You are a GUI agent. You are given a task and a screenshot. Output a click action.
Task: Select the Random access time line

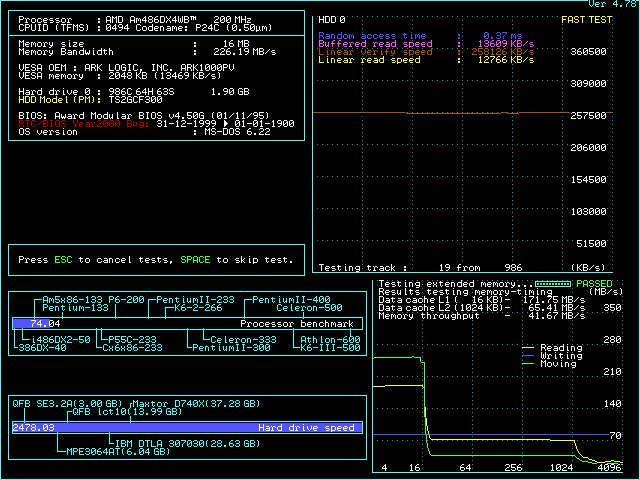(420, 36)
